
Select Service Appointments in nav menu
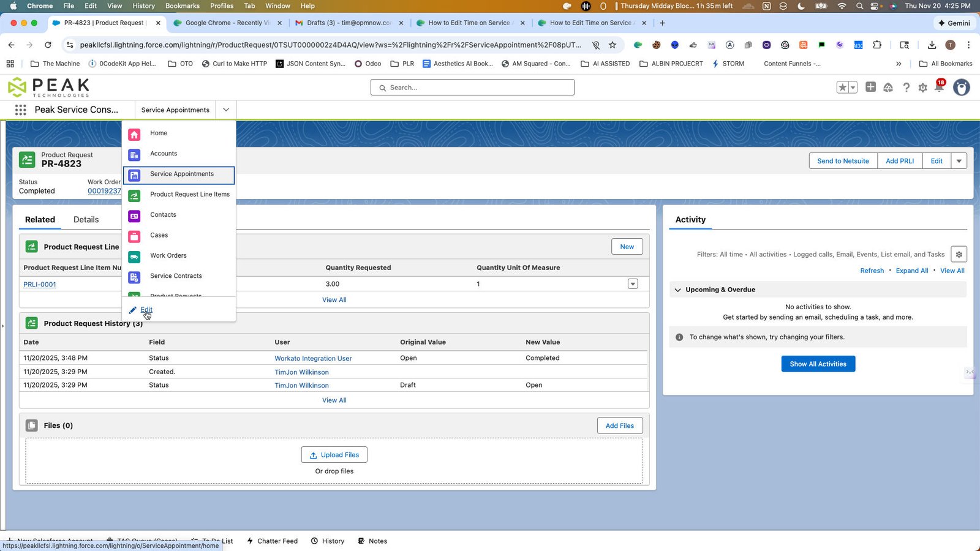pyautogui.click(x=179, y=175)
